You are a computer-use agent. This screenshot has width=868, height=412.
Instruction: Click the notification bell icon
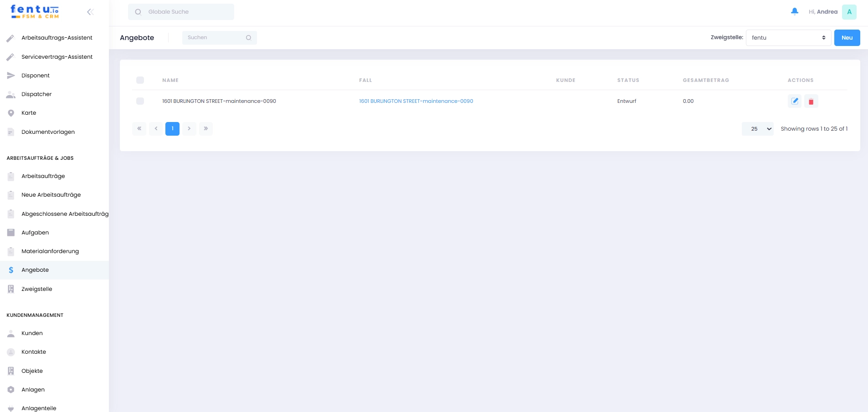point(795,11)
